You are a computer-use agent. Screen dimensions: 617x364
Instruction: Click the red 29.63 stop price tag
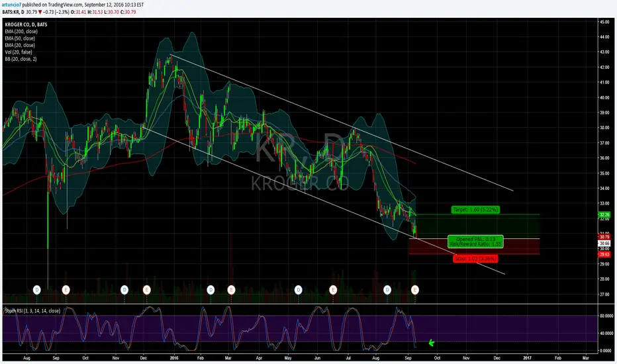tap(604, 255)
